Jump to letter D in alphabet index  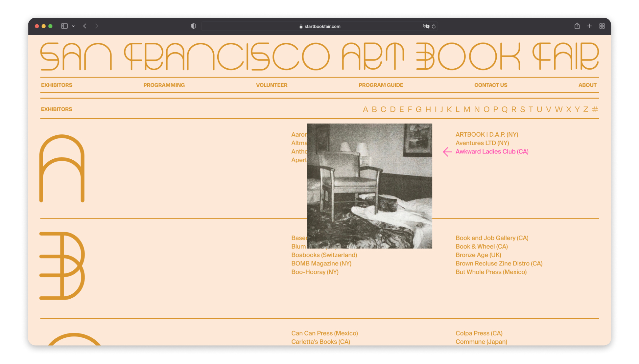click(393, 109)
